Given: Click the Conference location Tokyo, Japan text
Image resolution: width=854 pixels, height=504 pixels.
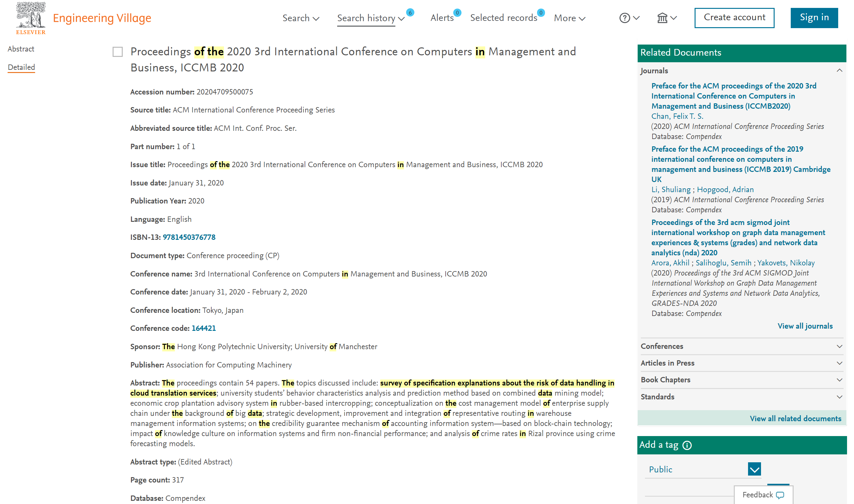Looking at the screenshot, I should (223, 310).
